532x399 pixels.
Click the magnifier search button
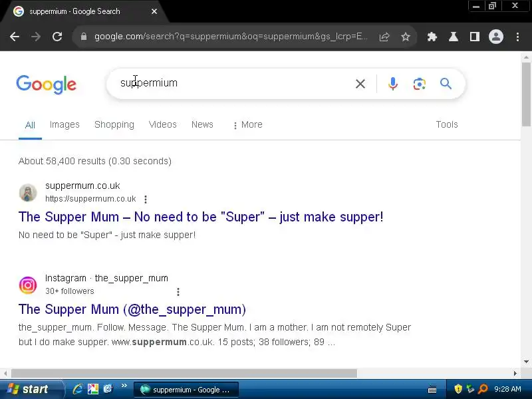tap(446, 84)
